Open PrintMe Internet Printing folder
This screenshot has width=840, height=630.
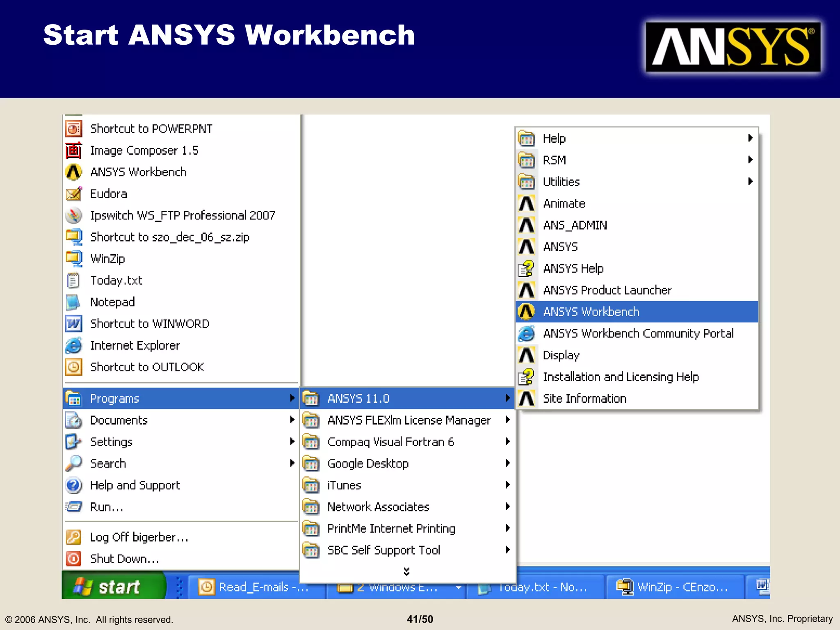pos(407,529)
